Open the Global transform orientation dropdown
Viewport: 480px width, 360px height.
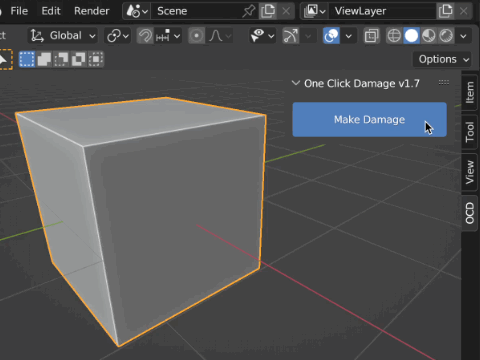tap(63, 36)
